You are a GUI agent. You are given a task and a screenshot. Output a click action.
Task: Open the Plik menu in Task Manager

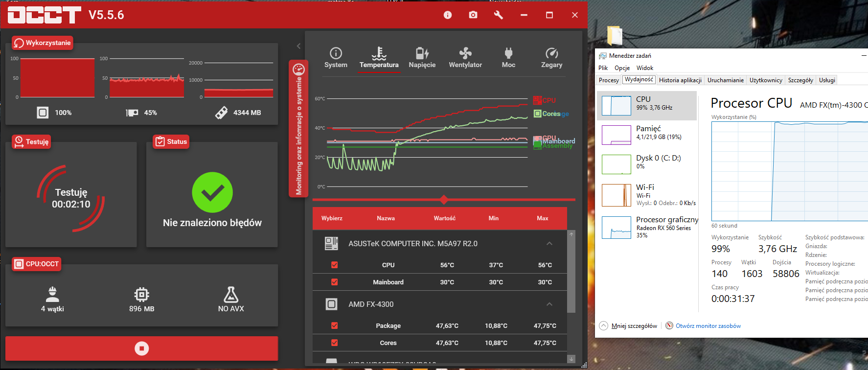[603, 68]
